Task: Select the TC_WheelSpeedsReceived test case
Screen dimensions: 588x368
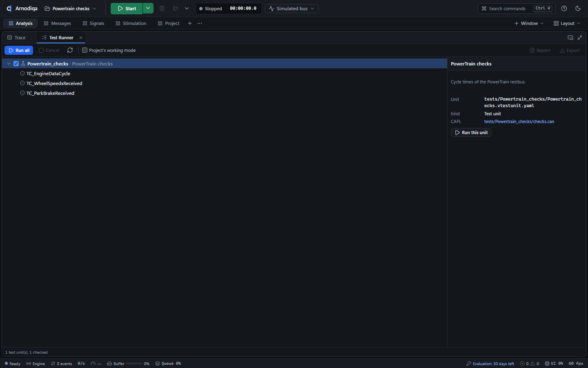Action: pyautogui.click(x=54, y=83)
